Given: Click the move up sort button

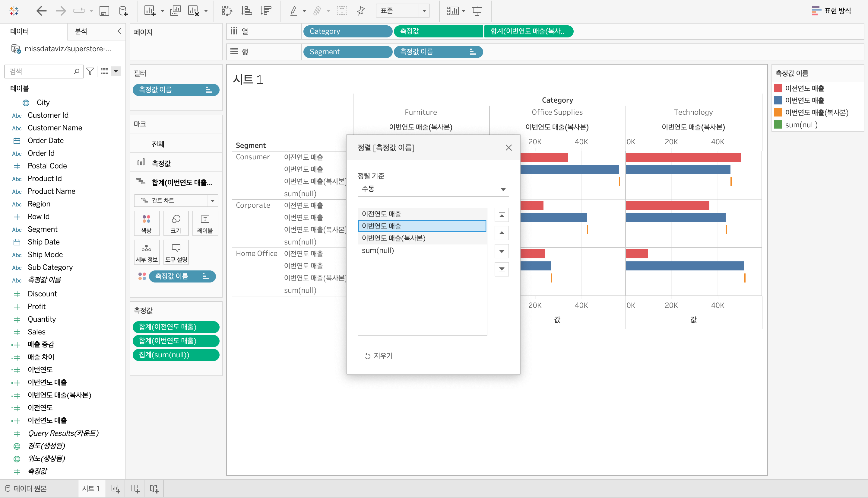Looking at the screenshot, I should click(502, 233).
